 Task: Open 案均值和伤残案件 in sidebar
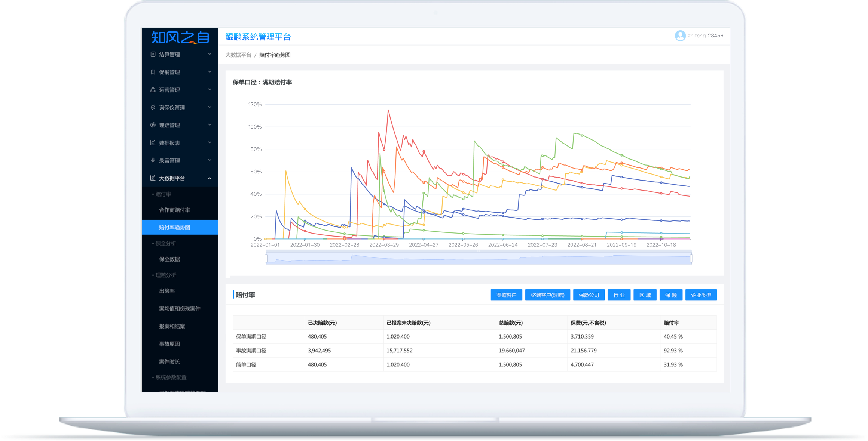pyautogui.click(x=180, y=308)
